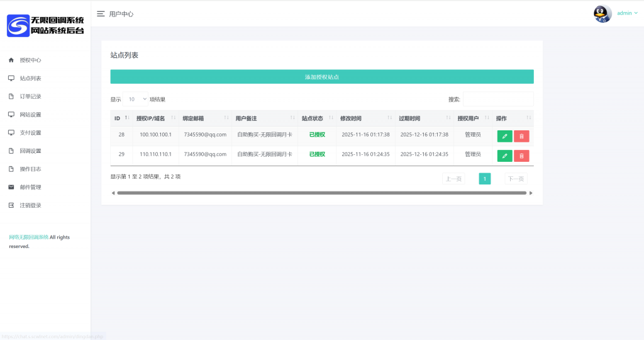
Task: Click the email 7345590@qq.com in row 28
Action: tap(206, 135)
